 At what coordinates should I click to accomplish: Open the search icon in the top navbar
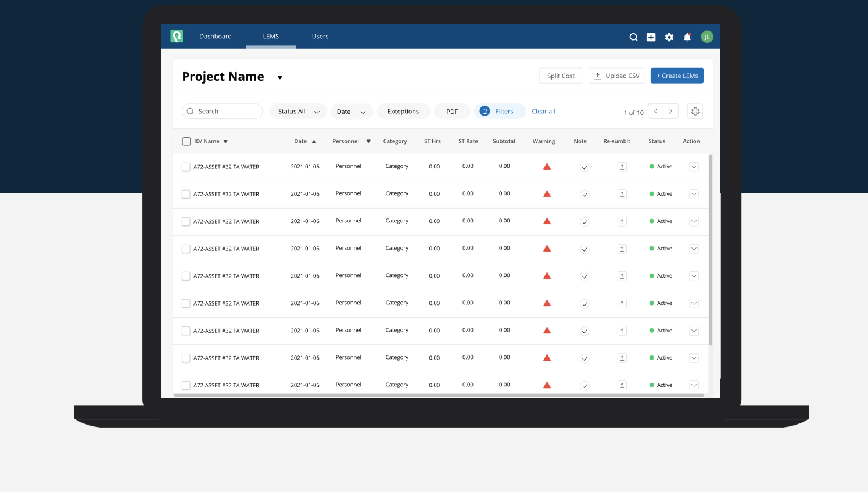tap(633, 37)
